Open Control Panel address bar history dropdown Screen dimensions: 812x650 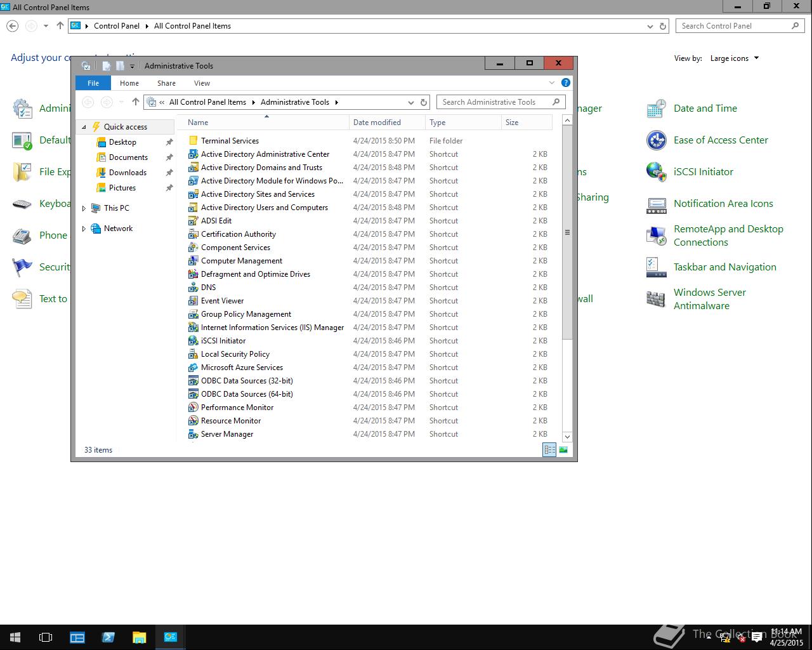[x=650, y=26]
